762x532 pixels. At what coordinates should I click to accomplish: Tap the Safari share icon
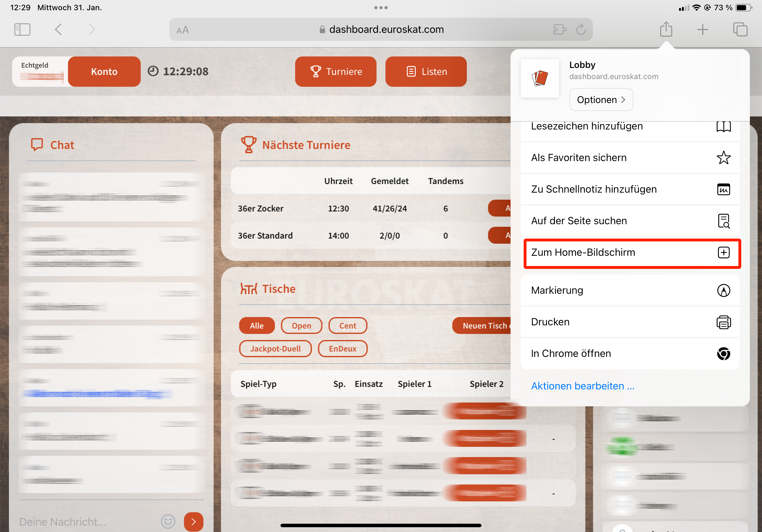tap(666, 30)
